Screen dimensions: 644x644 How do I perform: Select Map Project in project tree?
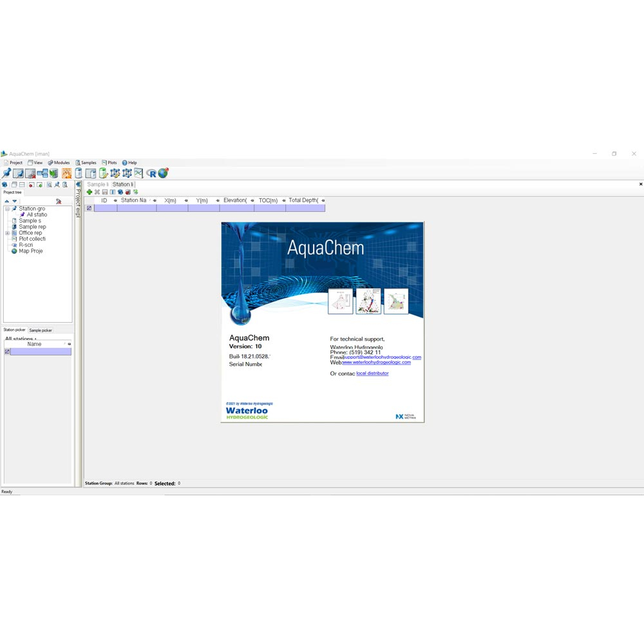tap(30, 251)
